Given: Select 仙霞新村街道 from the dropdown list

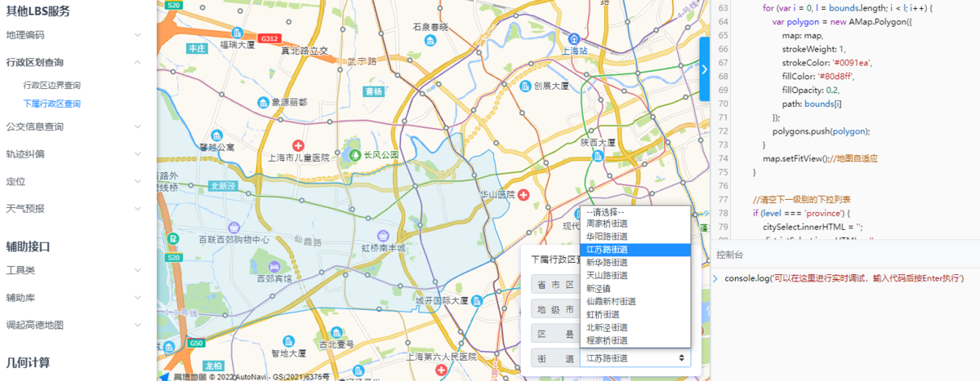Looking at the screenshot, I should [x=636, y=302].
